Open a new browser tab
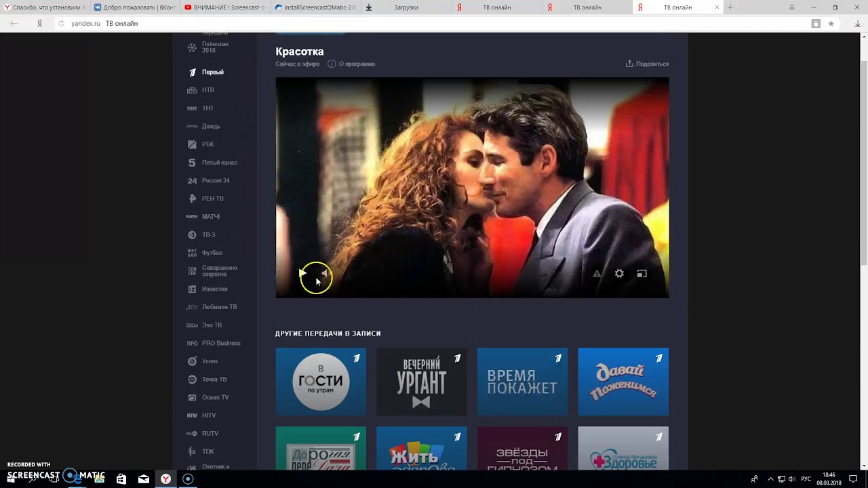This screenshot has width=868, height=488. click(x=730, y=7)
